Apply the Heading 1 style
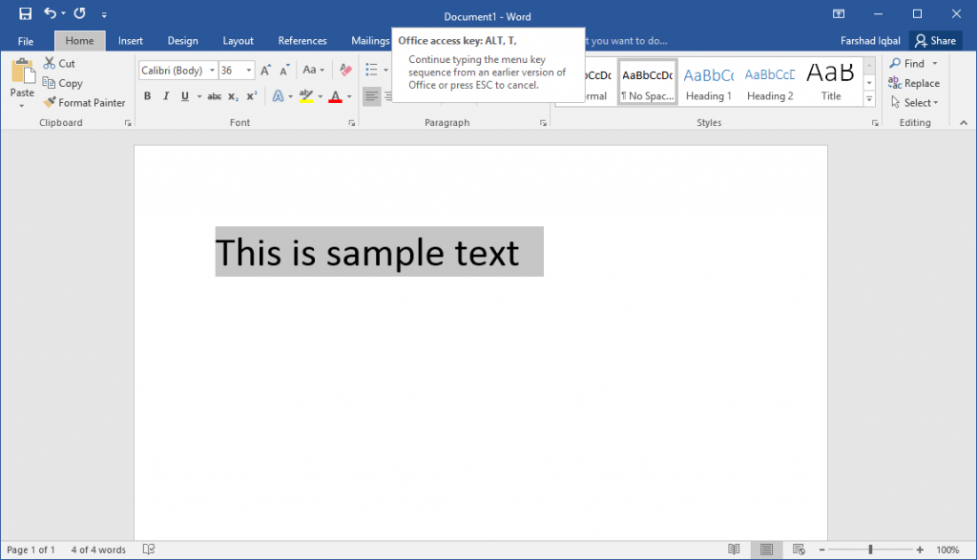 (x=708, y=84)
